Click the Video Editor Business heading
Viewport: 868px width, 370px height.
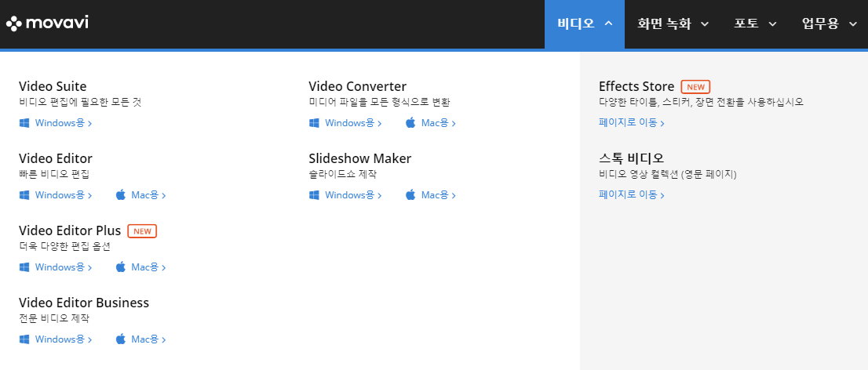pyautogui.click(x=84, y=303)
